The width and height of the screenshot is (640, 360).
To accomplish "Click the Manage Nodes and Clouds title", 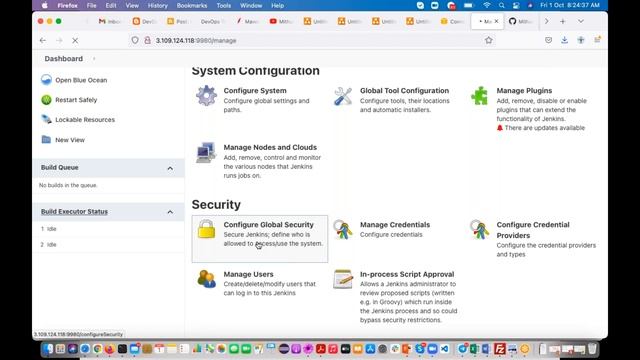I will [270, 147].
